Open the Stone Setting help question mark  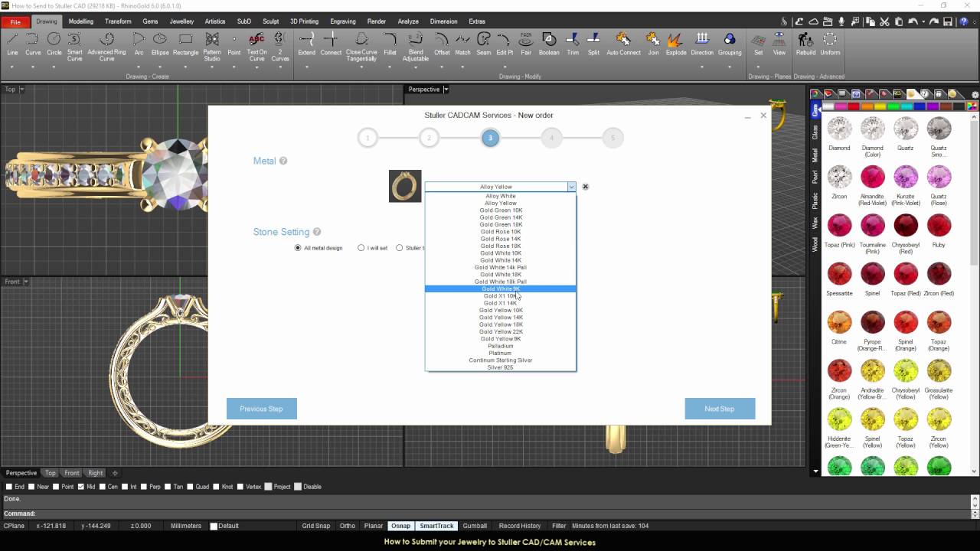317,232
